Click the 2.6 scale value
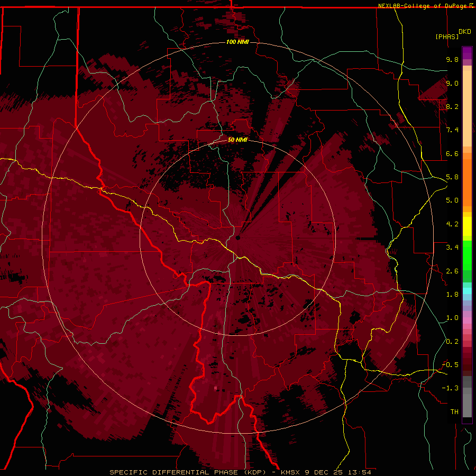This screenshot has height=476, width=476. [452, 271]
